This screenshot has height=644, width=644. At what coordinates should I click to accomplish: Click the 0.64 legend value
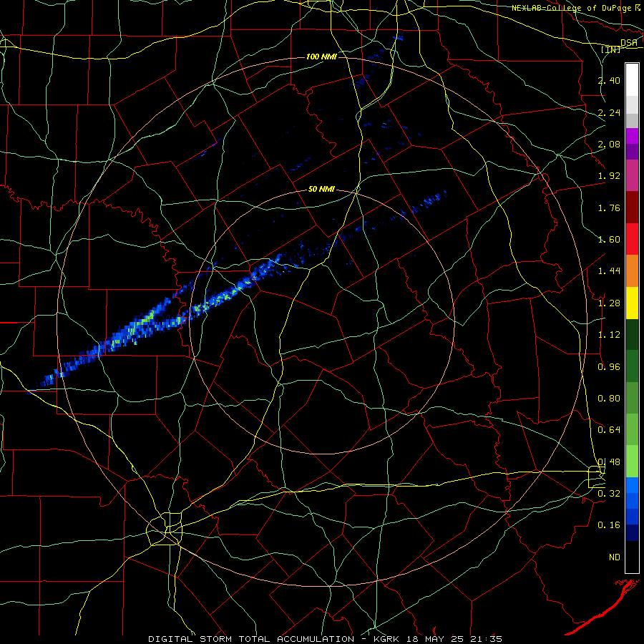tap(609, 430)
